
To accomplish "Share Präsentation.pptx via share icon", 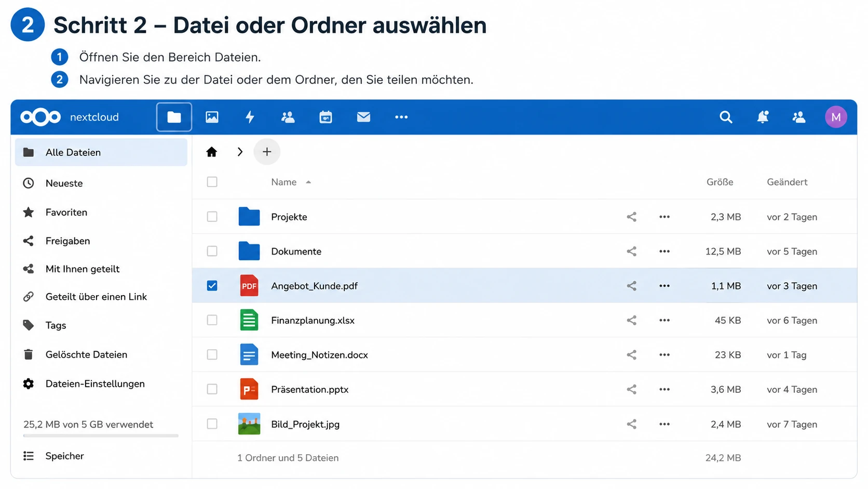I will (631, 389).
